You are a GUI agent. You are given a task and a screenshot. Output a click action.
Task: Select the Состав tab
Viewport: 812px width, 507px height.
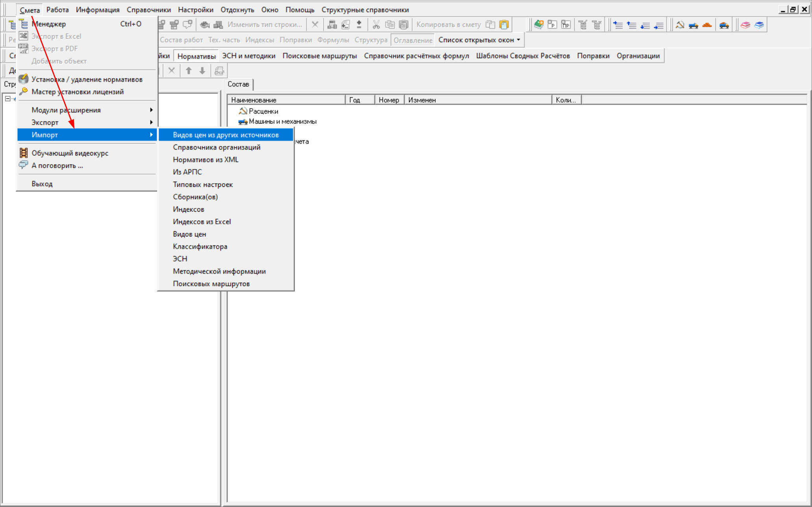[x=239, y=84]
